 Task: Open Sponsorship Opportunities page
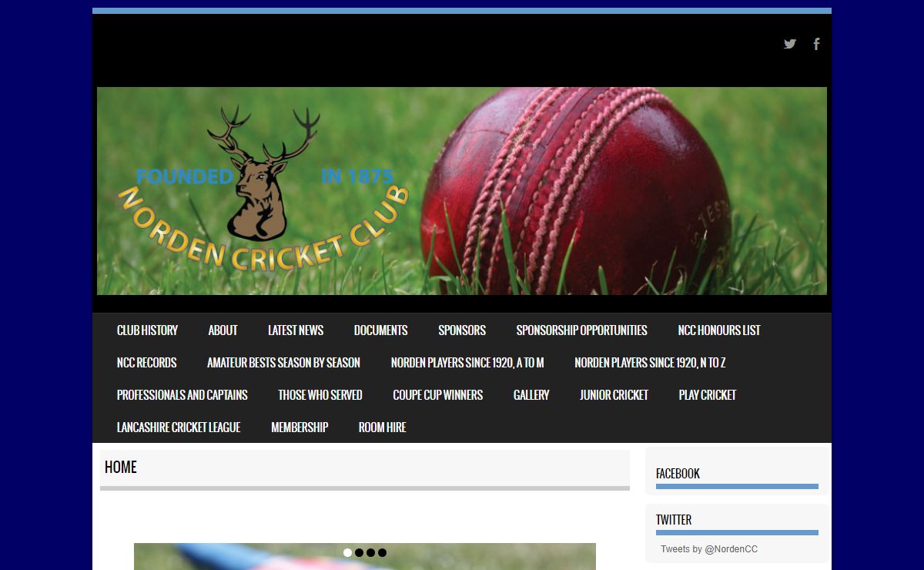[581, 330]
